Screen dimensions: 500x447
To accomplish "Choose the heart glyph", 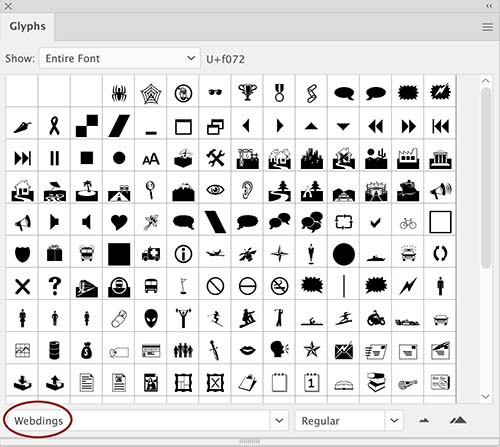I will [119, 222].
